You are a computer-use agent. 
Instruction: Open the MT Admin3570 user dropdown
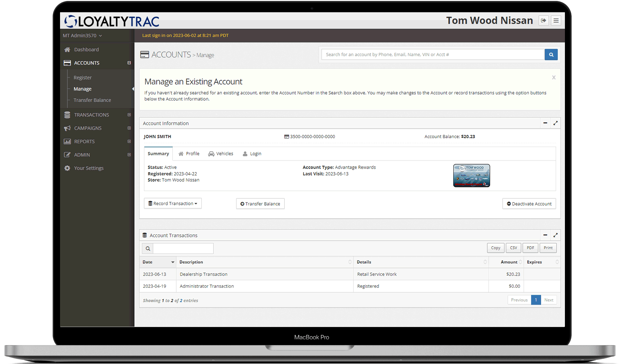pos(82,35)
